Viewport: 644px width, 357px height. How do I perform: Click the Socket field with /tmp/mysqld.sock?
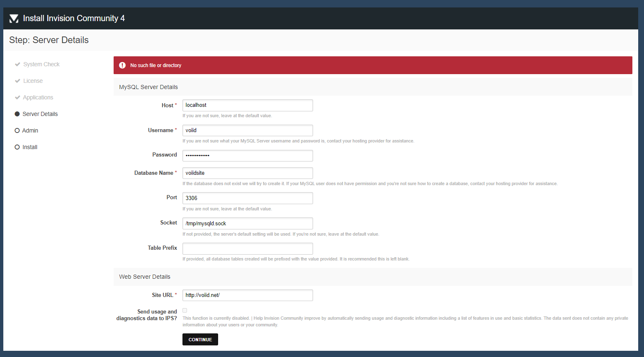[248, 224]
